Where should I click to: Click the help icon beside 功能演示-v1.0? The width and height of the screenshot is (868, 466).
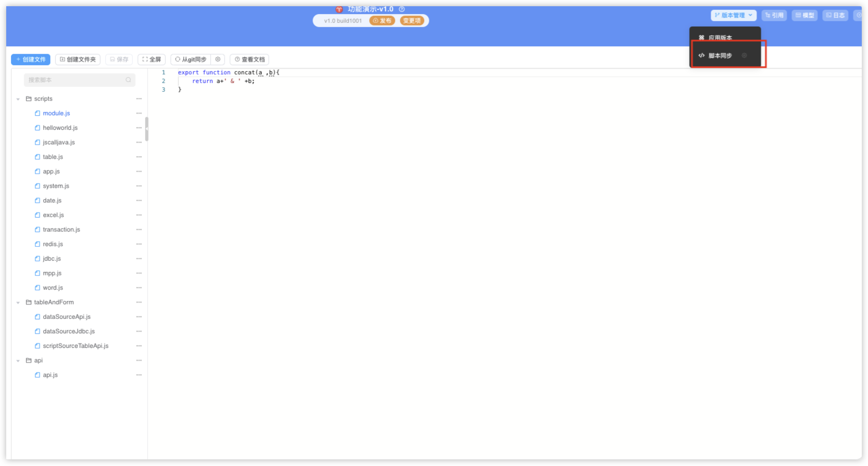pos(402,9)
